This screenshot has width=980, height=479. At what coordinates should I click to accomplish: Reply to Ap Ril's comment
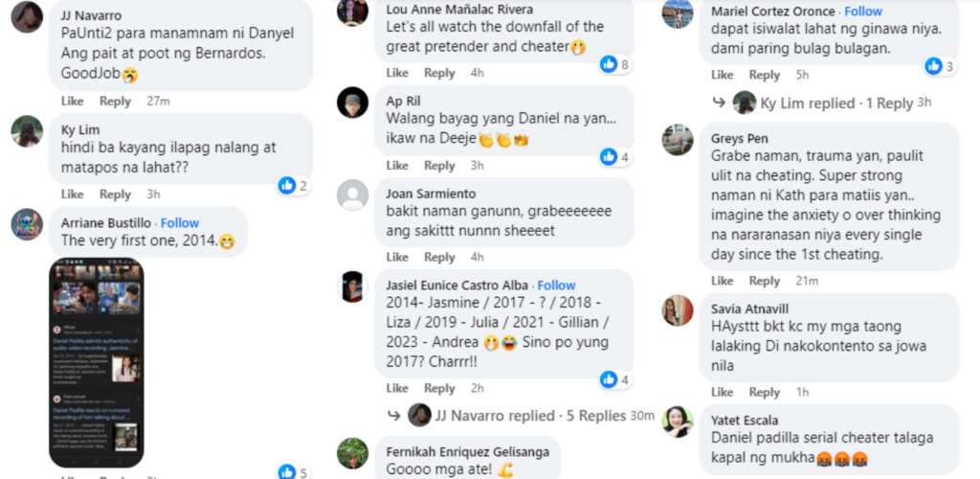pyautogui.click(x=439, y=165)
